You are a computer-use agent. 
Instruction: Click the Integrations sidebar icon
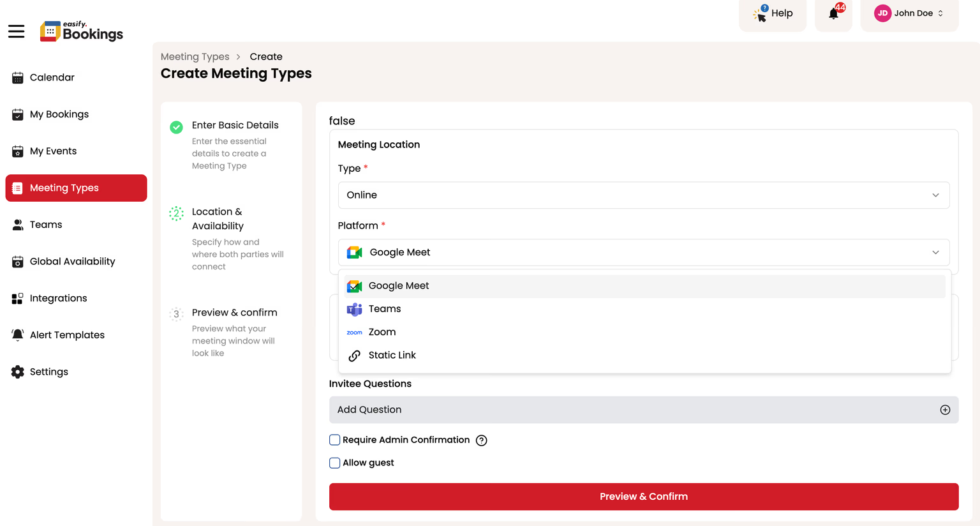coord(18,298)
